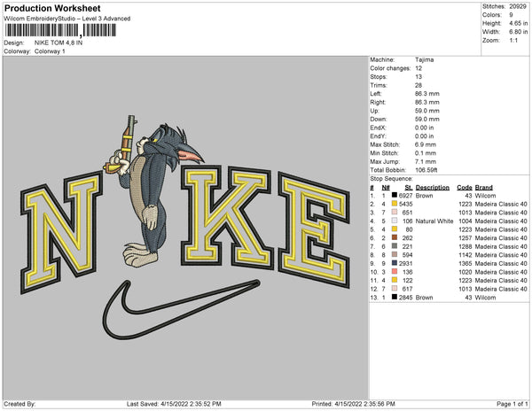Select the navy blue swatch in stop 9
Image resolution: width=532 pixels, height=411 pixels.
(x=395, y=263)
